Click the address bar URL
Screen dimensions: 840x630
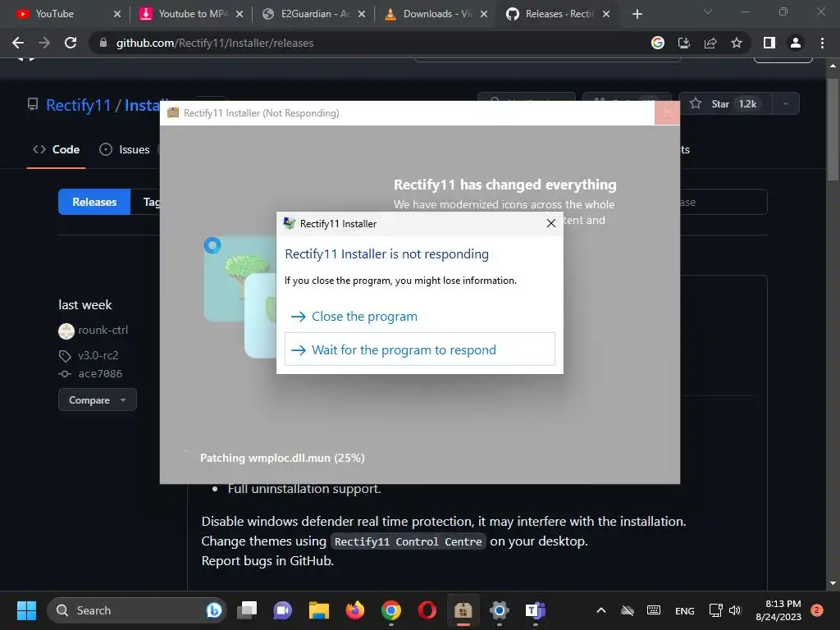pos(215,43)
